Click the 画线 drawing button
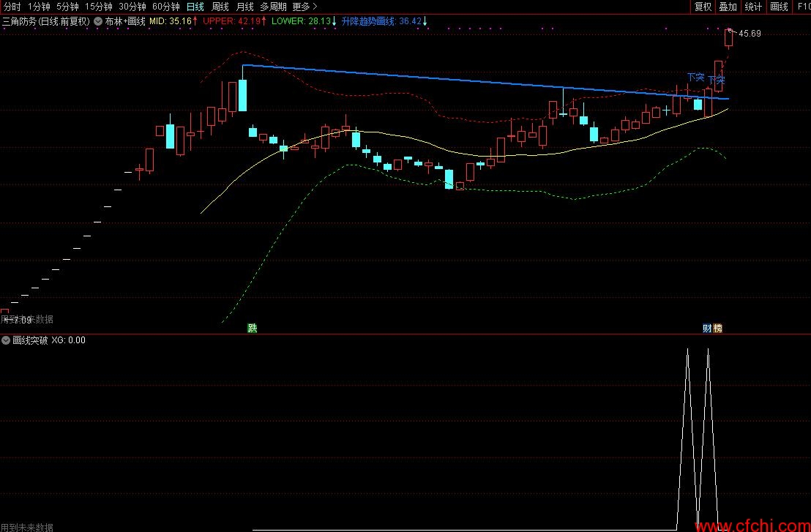811x532 pixels. click(x=779, y=7)
